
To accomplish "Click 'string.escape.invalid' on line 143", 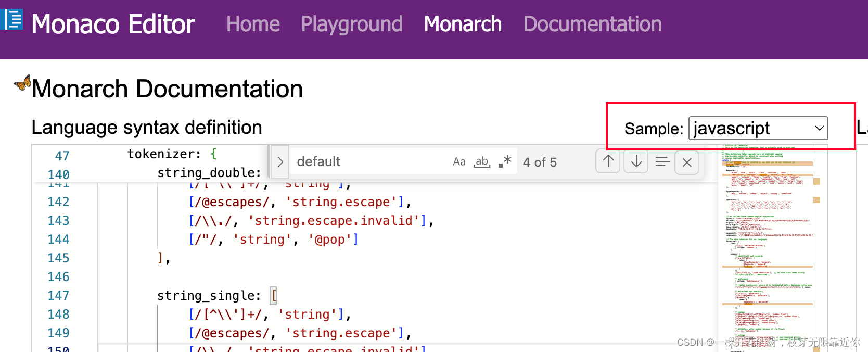I will [337, 221].
